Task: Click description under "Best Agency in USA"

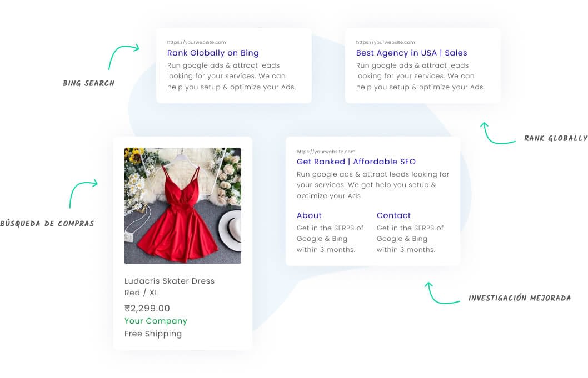Action: (420, 76)
